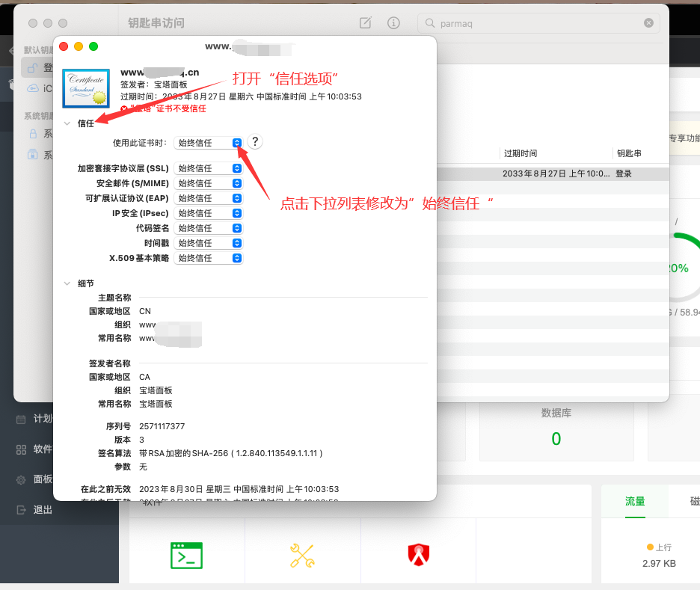Clear the parmaq search with the X icon
This screenshot has height=590, width=700.
pyautogui.click(x=648, y=23)
